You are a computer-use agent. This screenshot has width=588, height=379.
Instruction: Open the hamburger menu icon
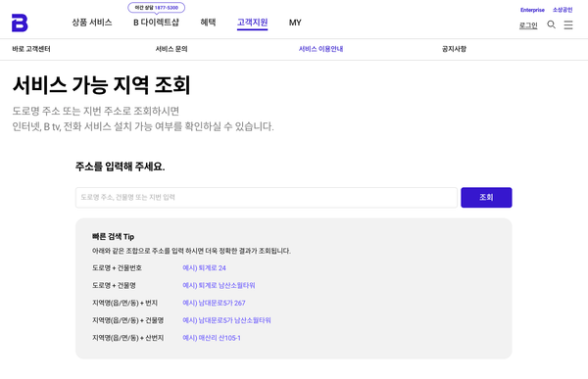(568, 24)
